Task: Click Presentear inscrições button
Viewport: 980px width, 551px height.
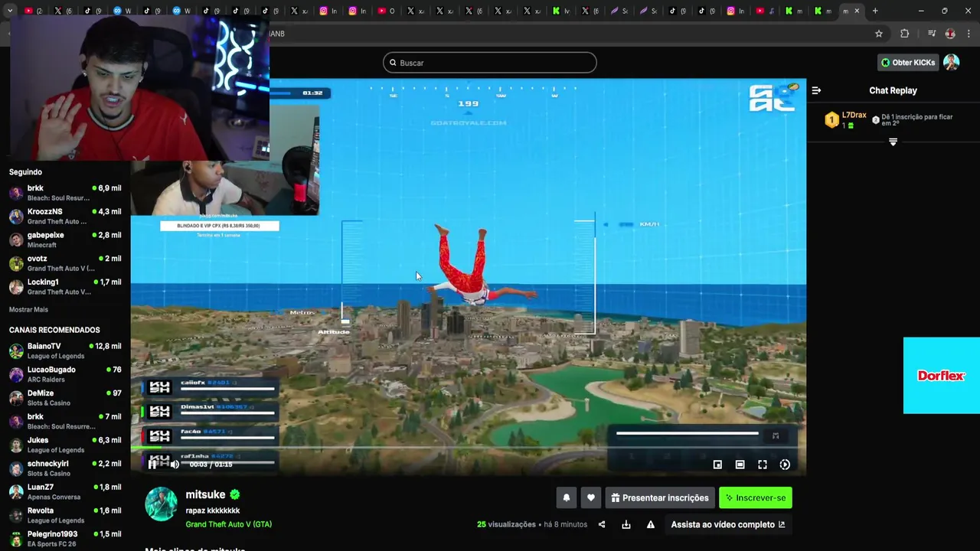Action: (x=660, y=497)
